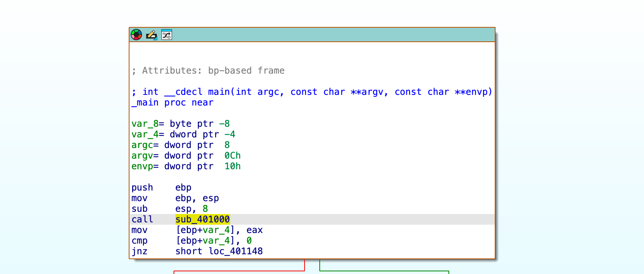Click the edit comment pencil icon
The image size is (644, 274).
152,35
